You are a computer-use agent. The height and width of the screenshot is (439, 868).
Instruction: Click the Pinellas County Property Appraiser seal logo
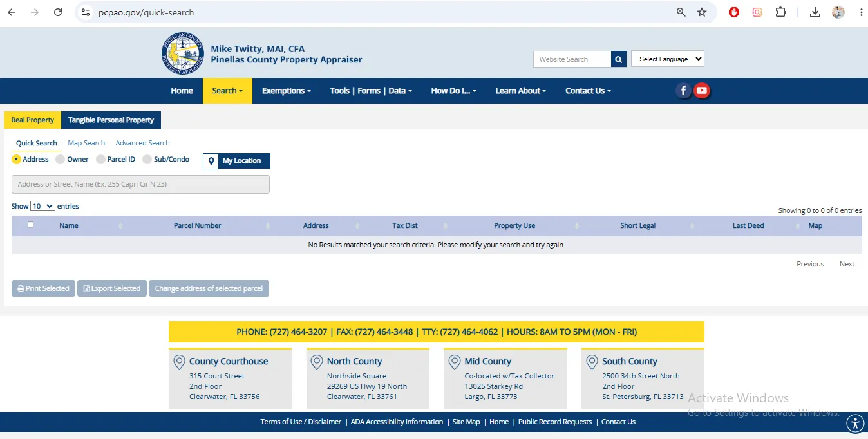[183, 53]
